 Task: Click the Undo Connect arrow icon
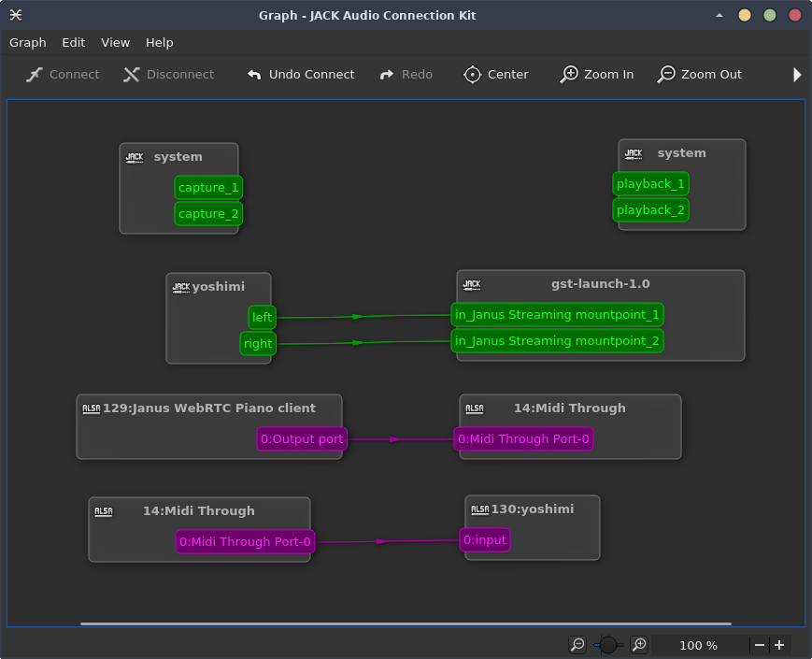254,75
